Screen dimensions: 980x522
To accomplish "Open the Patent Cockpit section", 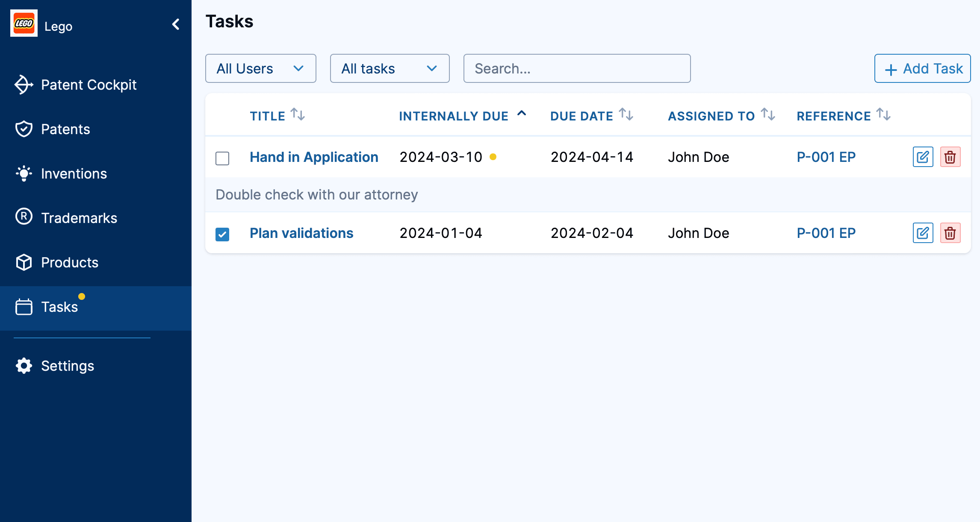I will coord(89,85).
